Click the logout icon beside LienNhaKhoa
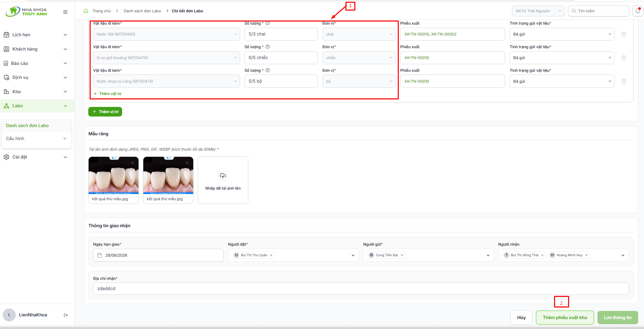Viewport: 644px width, 329px height. tap(66, 315)
